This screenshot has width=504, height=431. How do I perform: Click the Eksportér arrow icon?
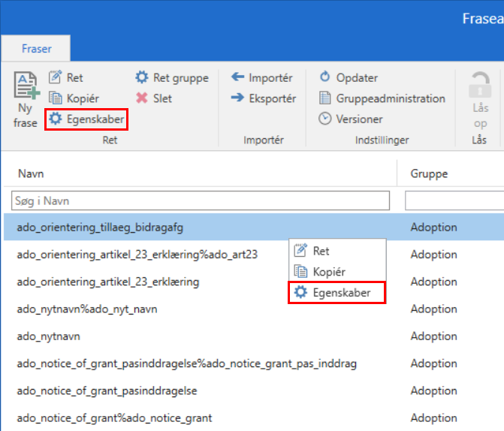(x=237, y=98)
